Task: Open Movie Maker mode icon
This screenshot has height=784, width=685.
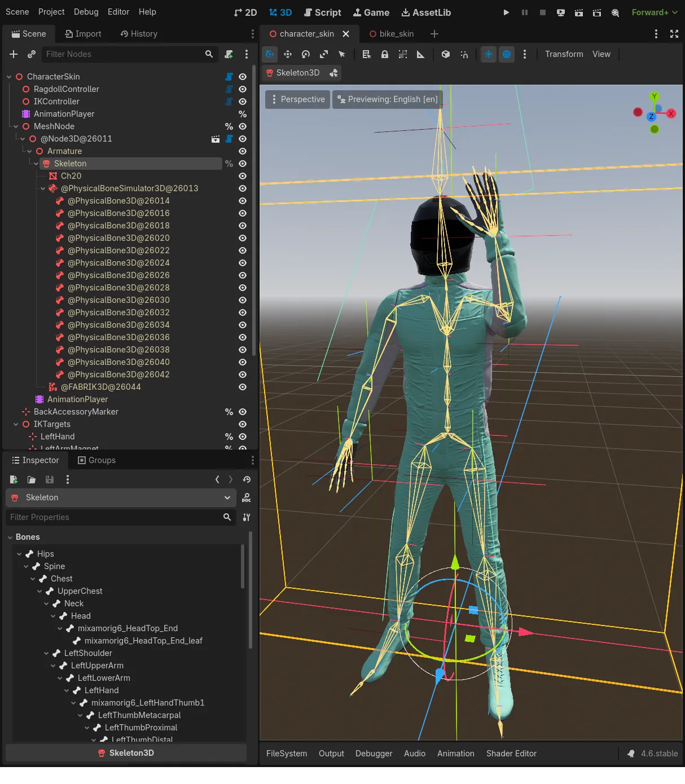Action: [x=615, y=12]
